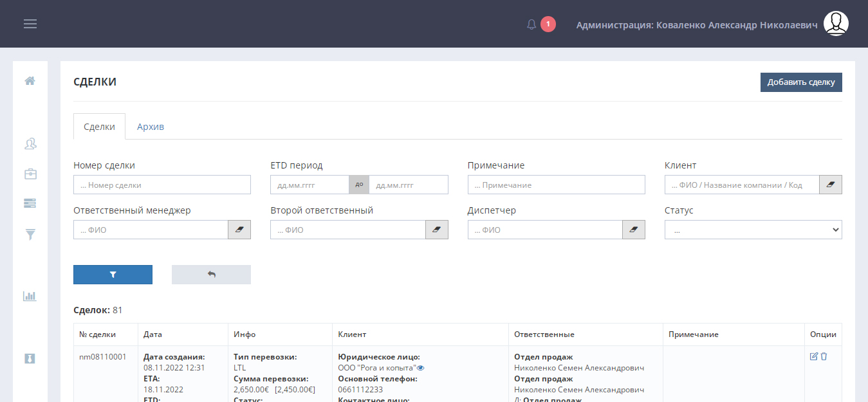The height and width of the screenshot is (402, 868).
Task: Switch to the Архив tab
Action: [151, 127]
